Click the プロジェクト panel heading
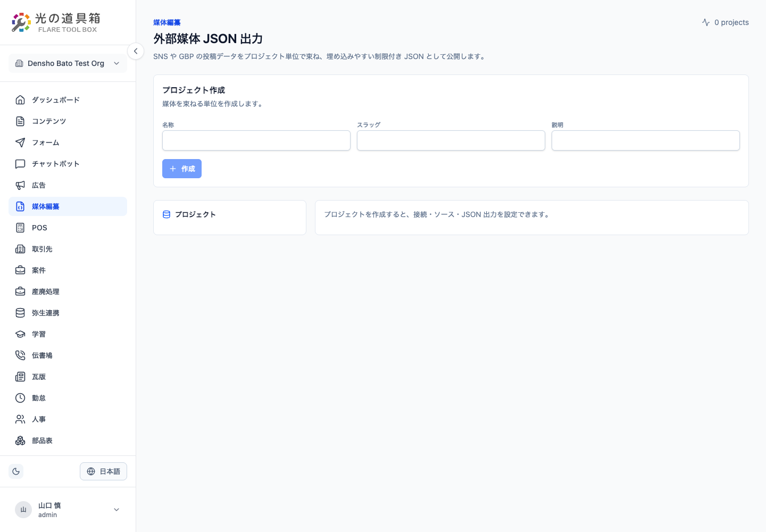Image resolution: width=766 pixels, height=532 pixels. pos(195,214)
